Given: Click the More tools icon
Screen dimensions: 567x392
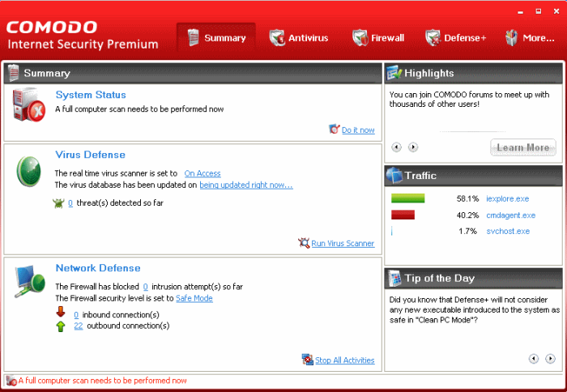Looking at the screenshot, I should click(511, 37).
